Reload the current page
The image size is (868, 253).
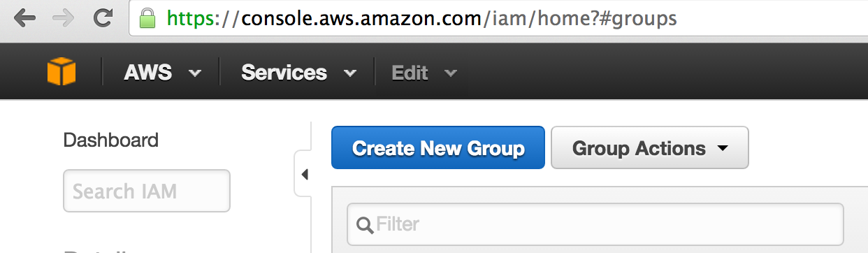(103, 18)
